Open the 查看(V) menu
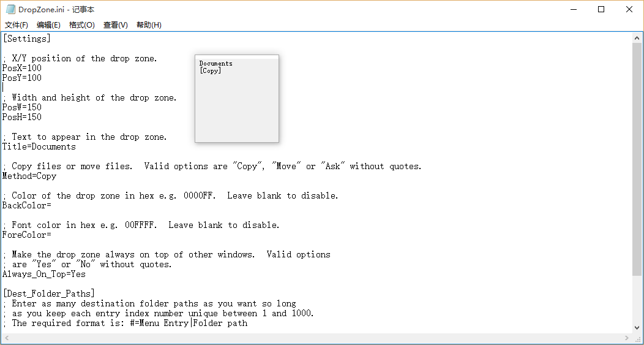 click(x=116, y=25)
